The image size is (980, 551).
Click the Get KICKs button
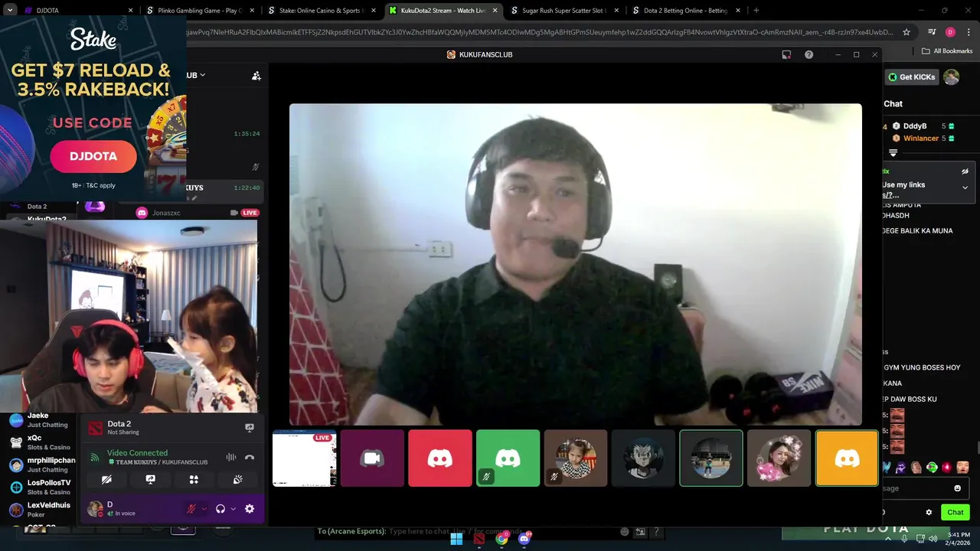(912, 77)
